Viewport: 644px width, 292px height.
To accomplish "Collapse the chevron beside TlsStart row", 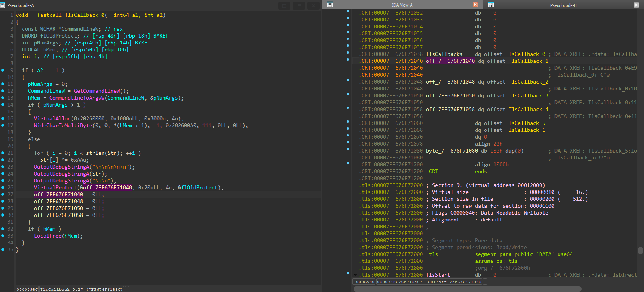I will coord(355,275).
